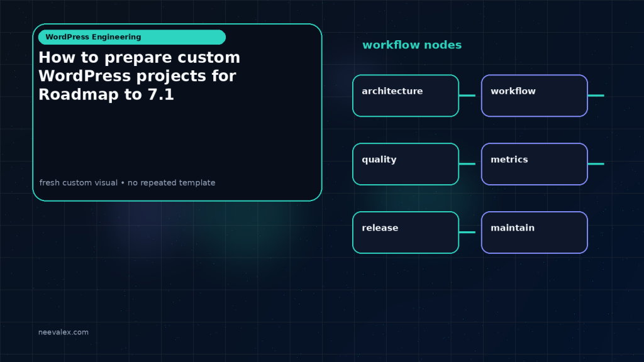
Task: Click the 'workflow nodes' heading
Action: pyautogui.click(x=412, y=45)
